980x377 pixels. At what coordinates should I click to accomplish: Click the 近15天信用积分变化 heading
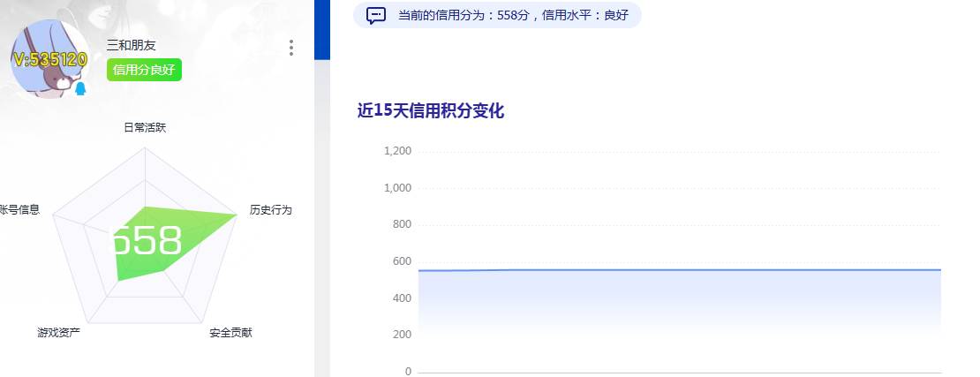(x=431, y=110)
